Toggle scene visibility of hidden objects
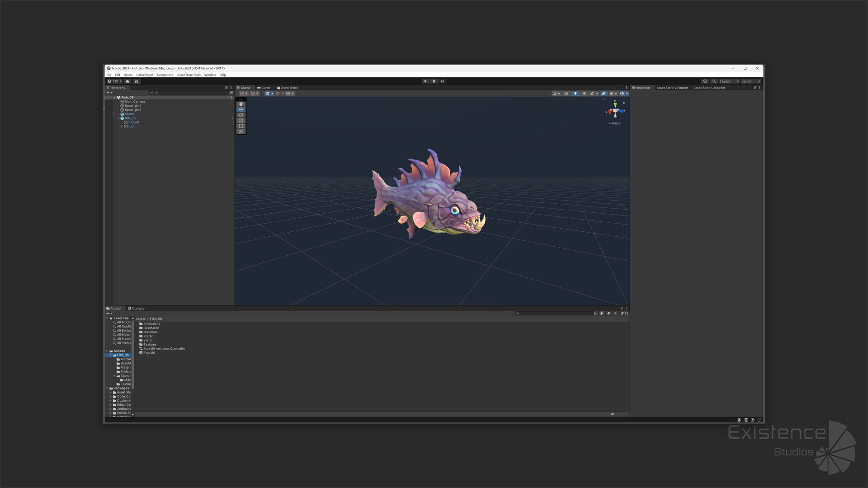Viewport: 868px width, 488px height. (604, 94)
